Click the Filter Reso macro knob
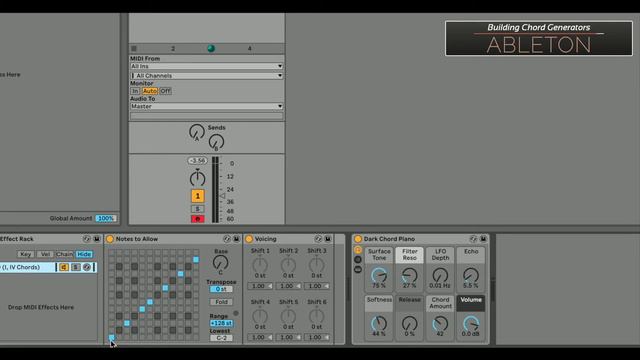The width and height of the screenshot is (640, 360). (409, 276)
